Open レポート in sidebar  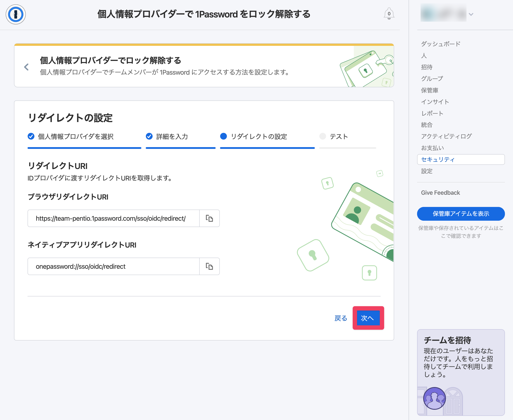[432, 114]
